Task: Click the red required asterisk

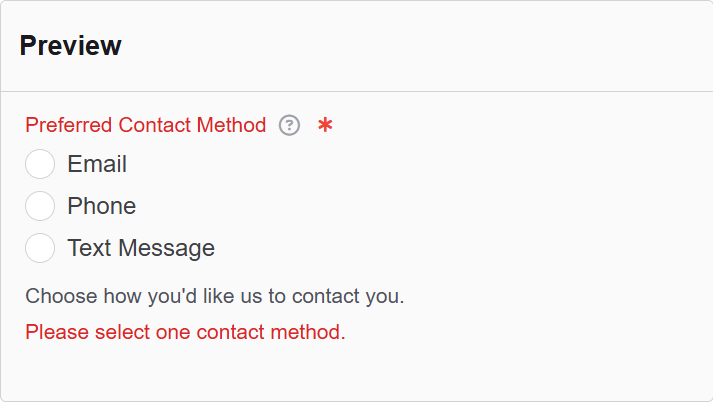Action: (325, 125)
